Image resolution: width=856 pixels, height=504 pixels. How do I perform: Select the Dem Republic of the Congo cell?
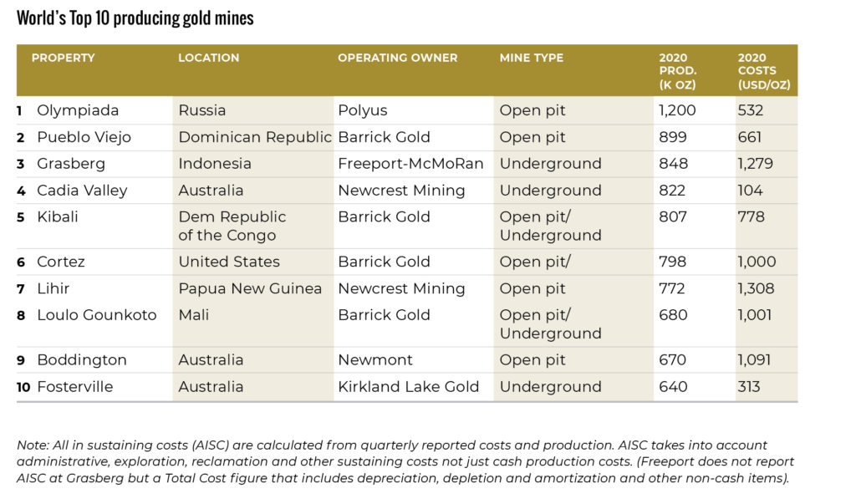point(232,226)
